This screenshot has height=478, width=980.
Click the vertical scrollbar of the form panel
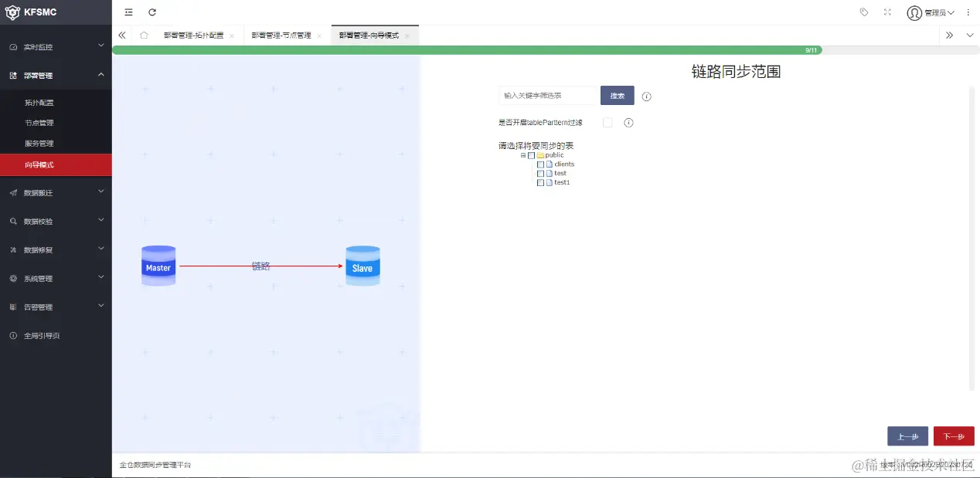(972, 238)
